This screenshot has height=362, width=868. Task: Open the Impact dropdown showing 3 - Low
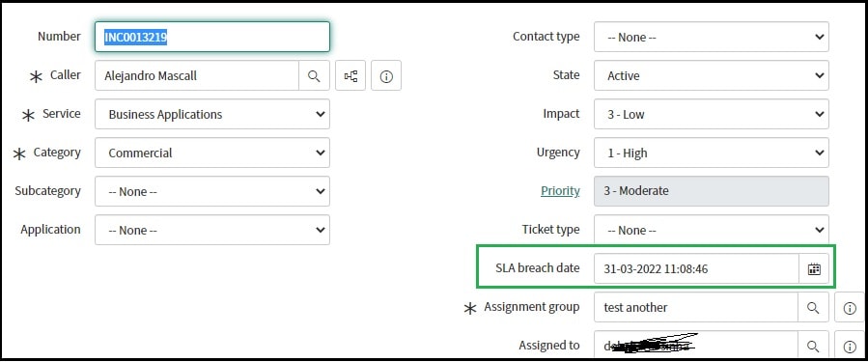(x=712, y=114)
